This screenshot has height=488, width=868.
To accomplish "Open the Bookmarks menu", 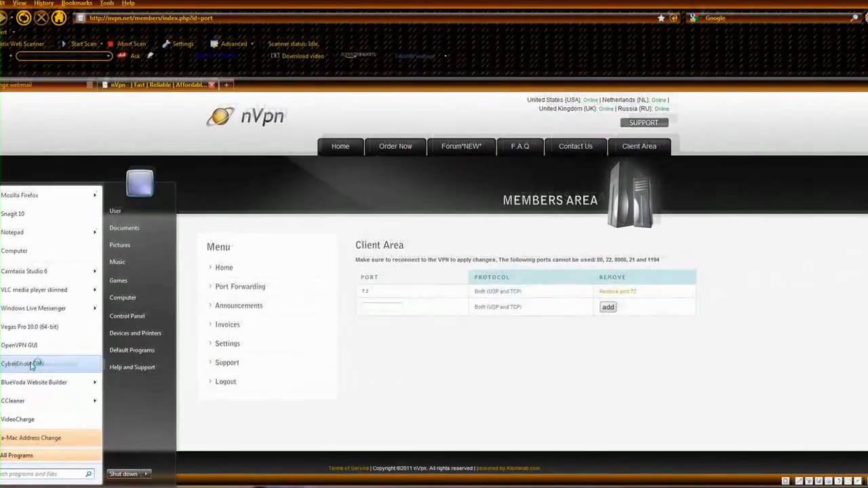I will click(77, 3).
